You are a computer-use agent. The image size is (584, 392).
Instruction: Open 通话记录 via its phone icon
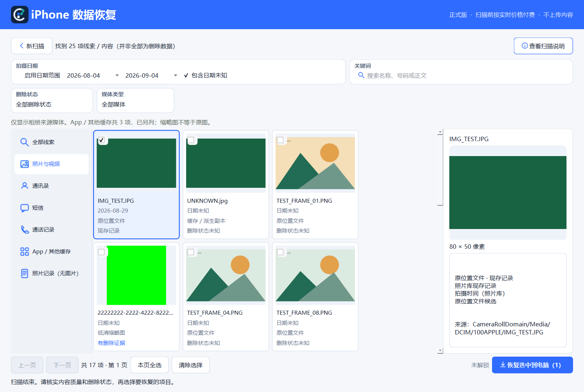click(24, 230)
